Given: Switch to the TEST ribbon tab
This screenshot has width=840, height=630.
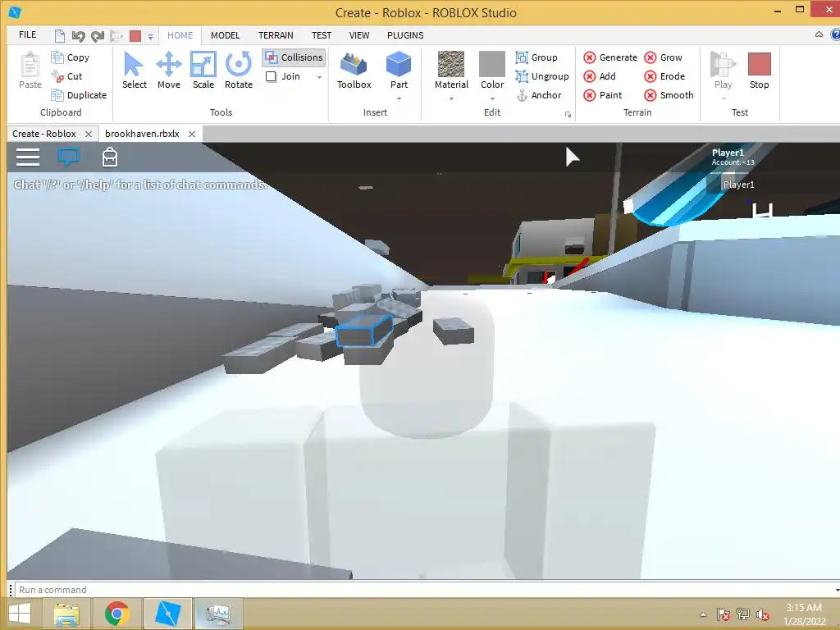Looking at the screenshot, I should click(322, 35).
